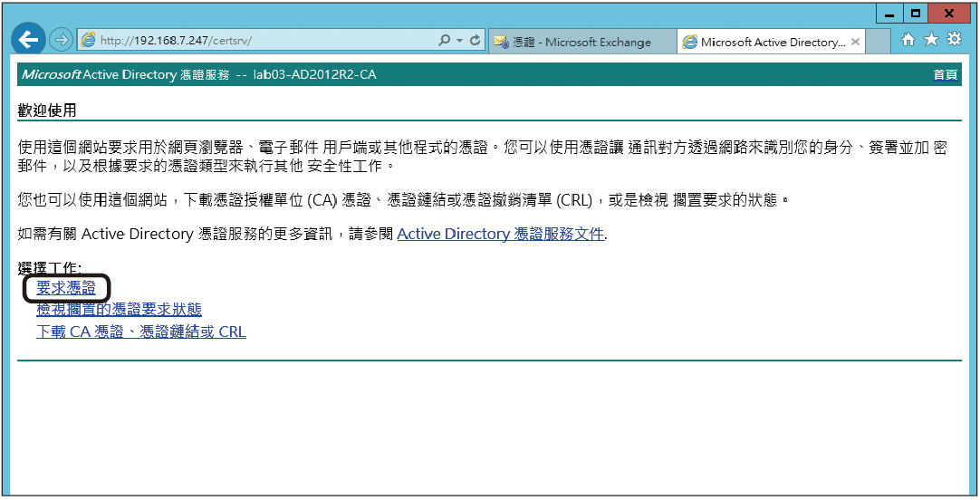Click the 選擇工作: label text
Screen dimensions: 980x500
coord(50,269)
